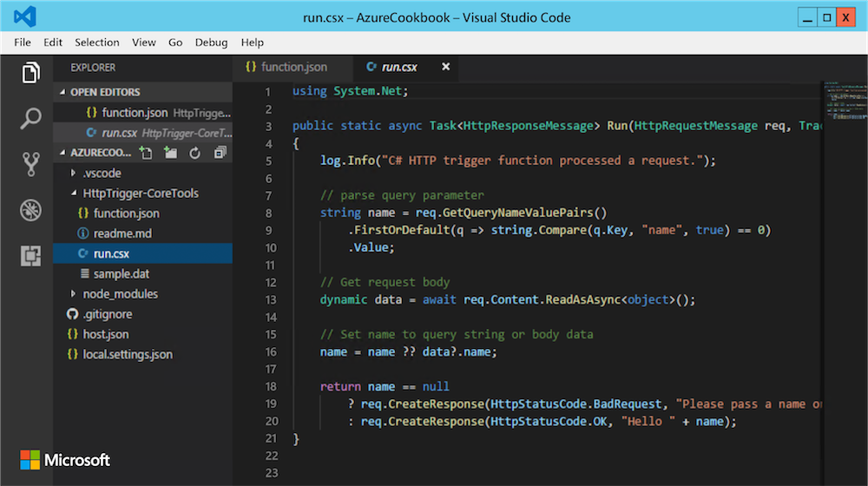
Task: Collapse the AZURECOO... workspace section
Action: point(62,152)
